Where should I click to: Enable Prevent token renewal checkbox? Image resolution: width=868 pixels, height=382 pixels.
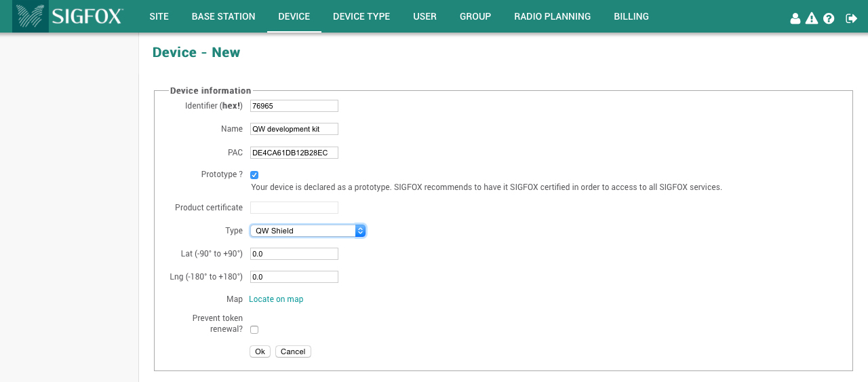click(254, 330)
